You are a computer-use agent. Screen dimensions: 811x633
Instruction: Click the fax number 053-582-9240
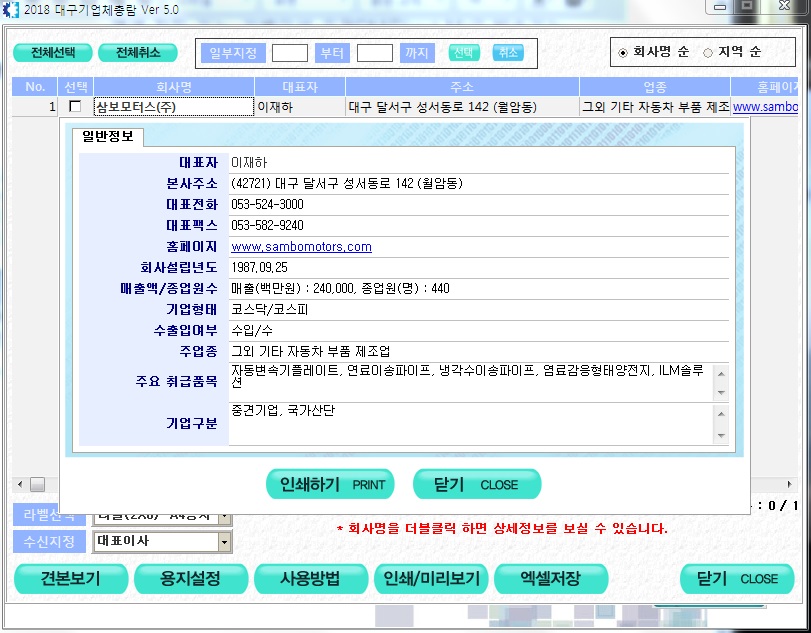pyautogui.click(x=267, y=225)
